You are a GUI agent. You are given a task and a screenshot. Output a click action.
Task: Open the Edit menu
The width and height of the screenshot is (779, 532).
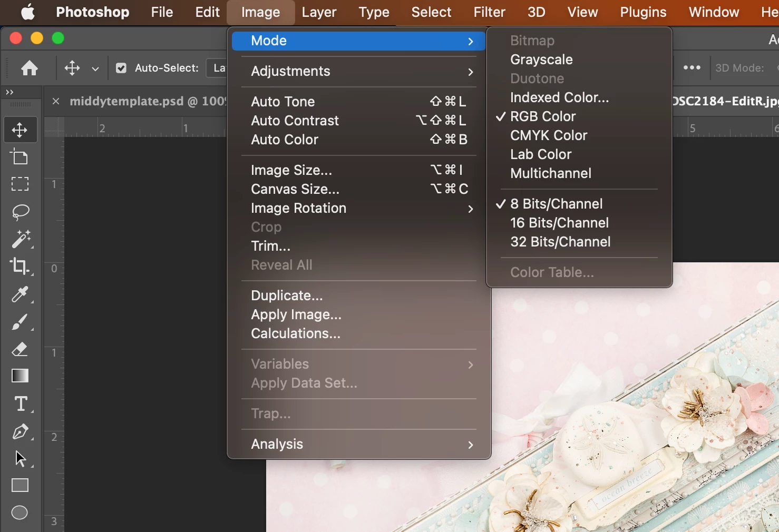click(207, 12)
